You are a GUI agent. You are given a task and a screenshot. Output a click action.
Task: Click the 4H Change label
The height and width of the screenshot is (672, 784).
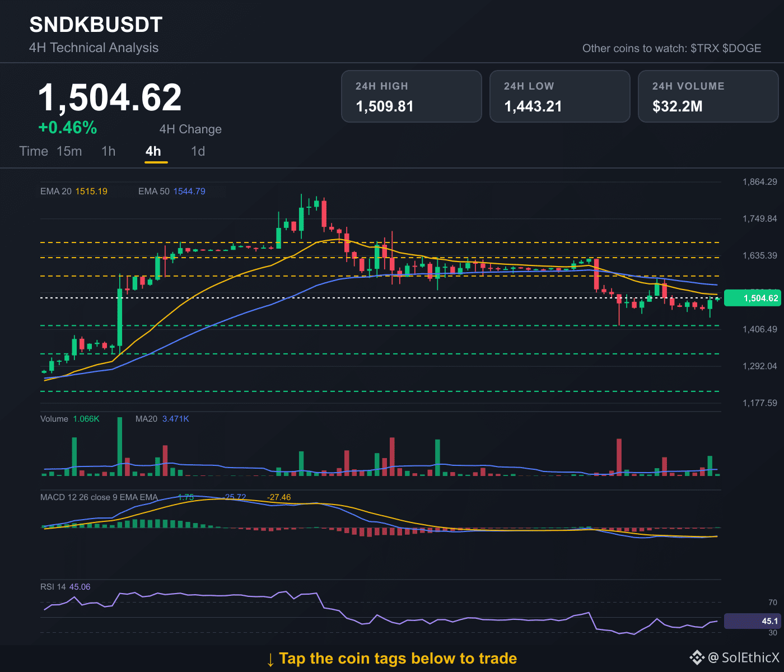(190, 129)
